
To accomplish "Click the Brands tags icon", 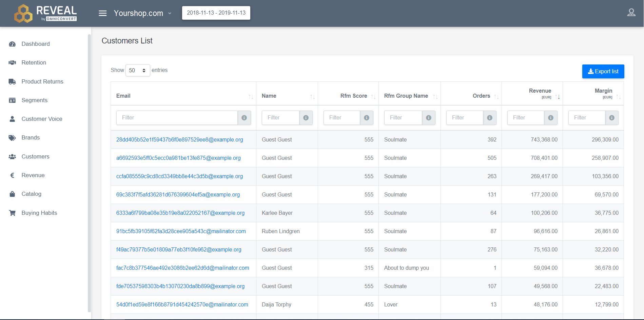I will [12, 137].
